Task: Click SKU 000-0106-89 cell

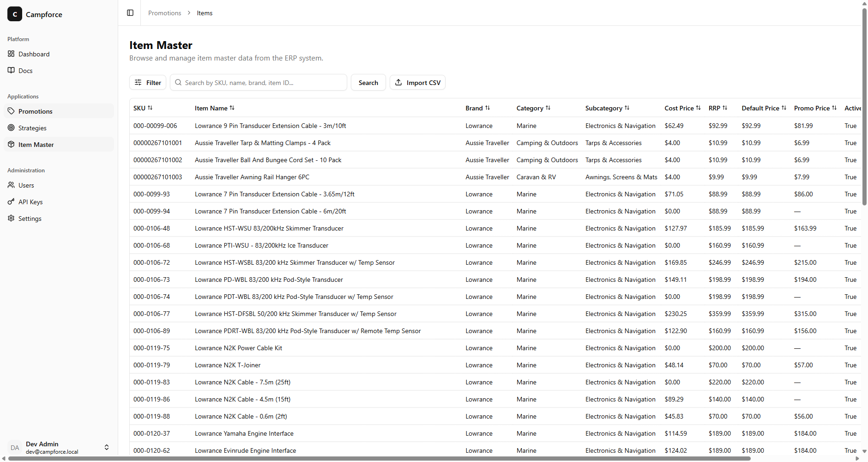Action: point(151,331)
